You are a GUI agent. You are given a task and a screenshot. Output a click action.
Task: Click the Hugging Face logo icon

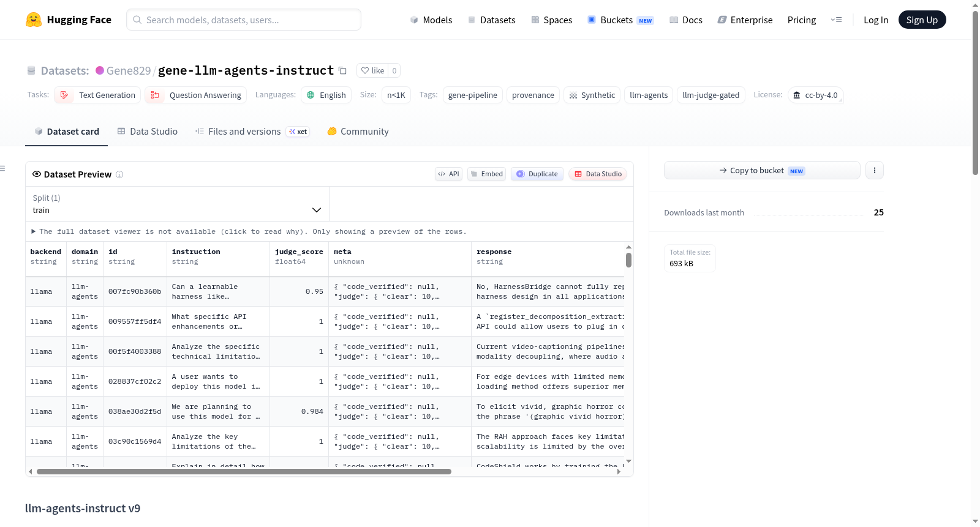coord(34,20)
